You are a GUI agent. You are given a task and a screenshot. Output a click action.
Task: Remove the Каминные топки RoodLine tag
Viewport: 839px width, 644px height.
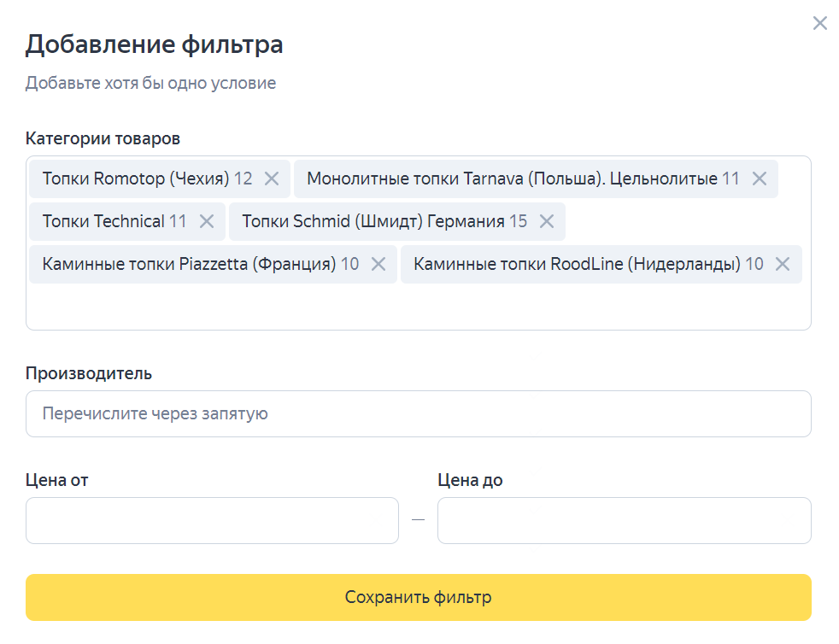782,264
